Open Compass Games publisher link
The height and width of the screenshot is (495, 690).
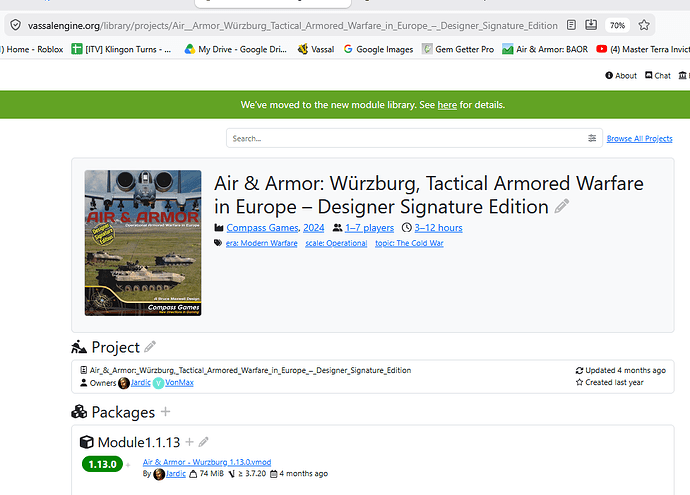click(x=262, y=228)
